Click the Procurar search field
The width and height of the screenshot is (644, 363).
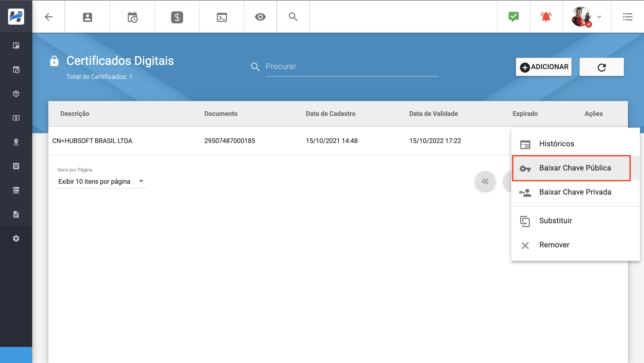(x=352, y=67)
